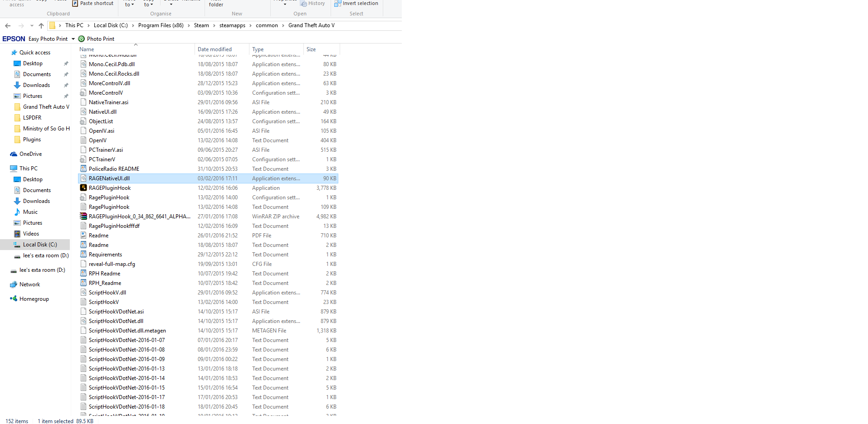Click the PCTrainerV configuration file icon
This screenshot has width=868, height=424.
coord(83,159)
